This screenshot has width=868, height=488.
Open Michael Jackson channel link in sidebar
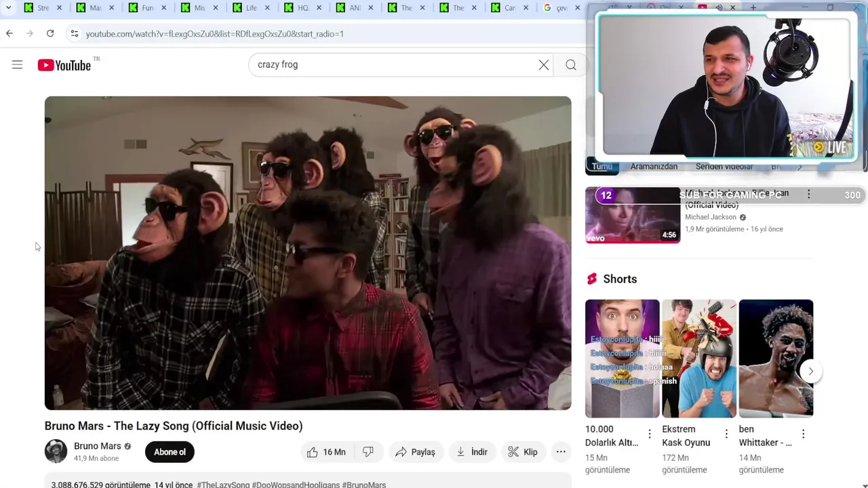(x=710, y=217)
